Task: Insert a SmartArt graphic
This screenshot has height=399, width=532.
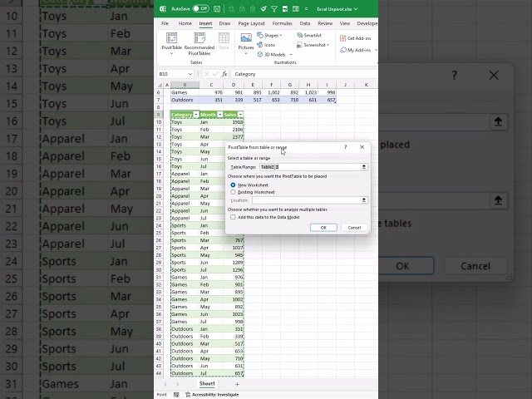Action: click(308, 35)
